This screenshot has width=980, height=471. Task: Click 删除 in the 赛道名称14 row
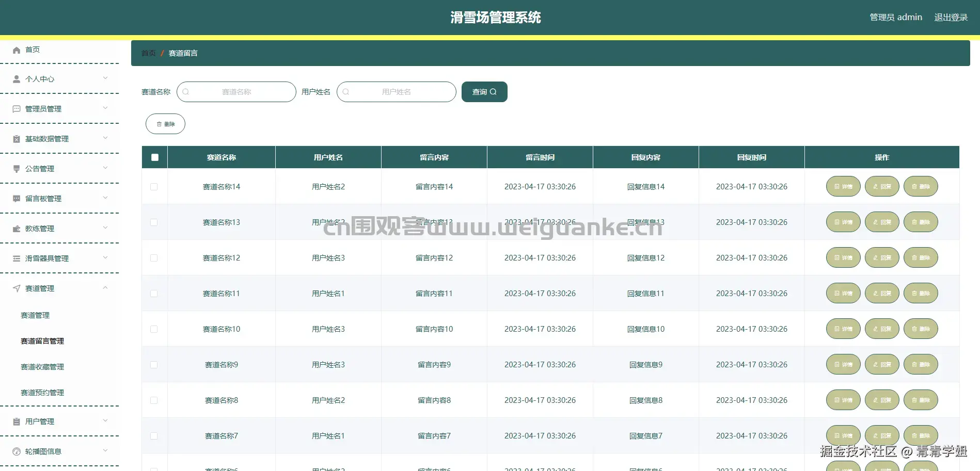coord(921,186)
